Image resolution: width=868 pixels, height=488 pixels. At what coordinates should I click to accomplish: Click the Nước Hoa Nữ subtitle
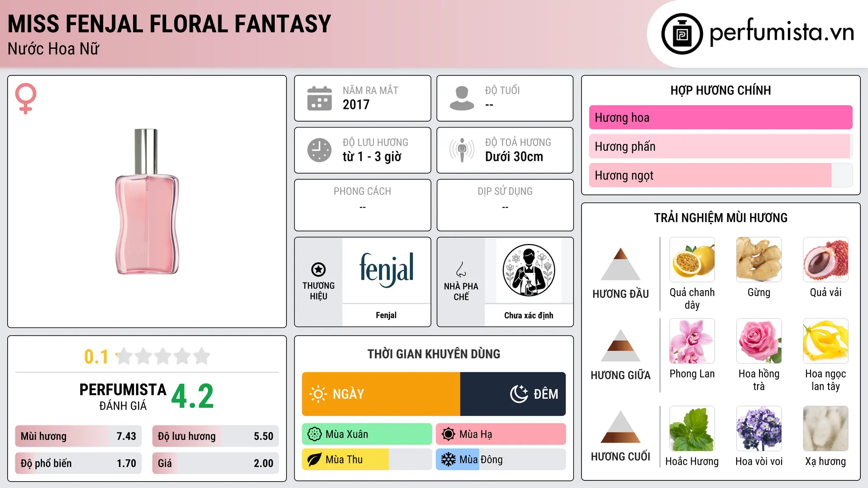(53, 49)
